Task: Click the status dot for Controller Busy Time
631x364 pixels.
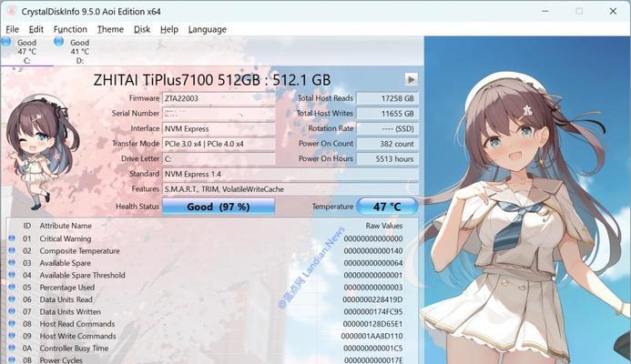Action: click(x=12, y=348)
